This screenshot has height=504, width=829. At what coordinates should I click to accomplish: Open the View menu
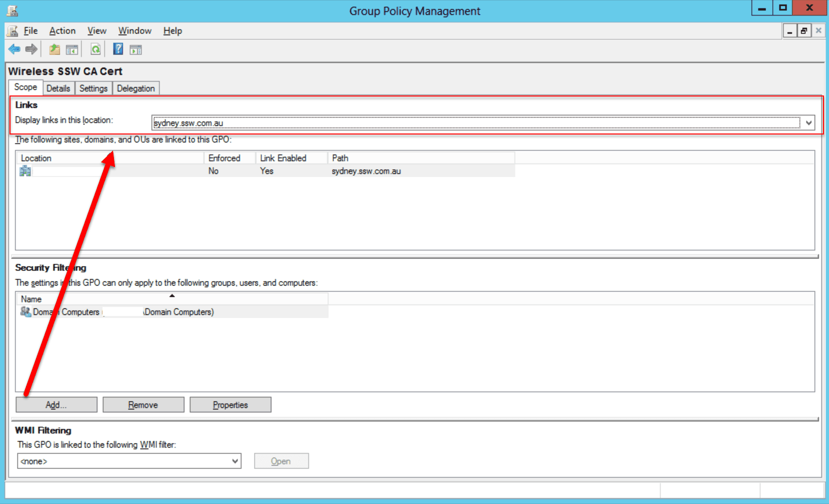[x=96, y=31]
